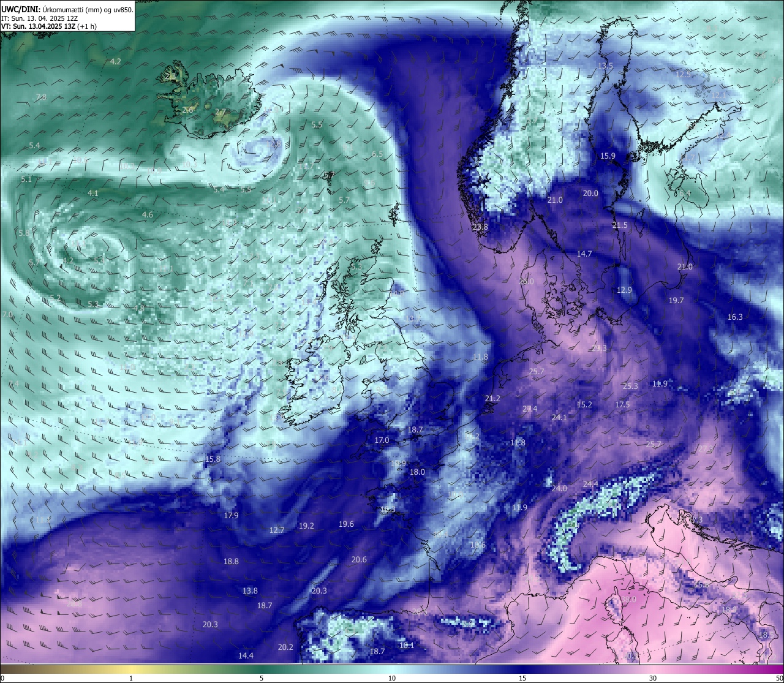Click the map value "17.5"
This screenshot has width=784, height=683.
[x=622, y=404]
